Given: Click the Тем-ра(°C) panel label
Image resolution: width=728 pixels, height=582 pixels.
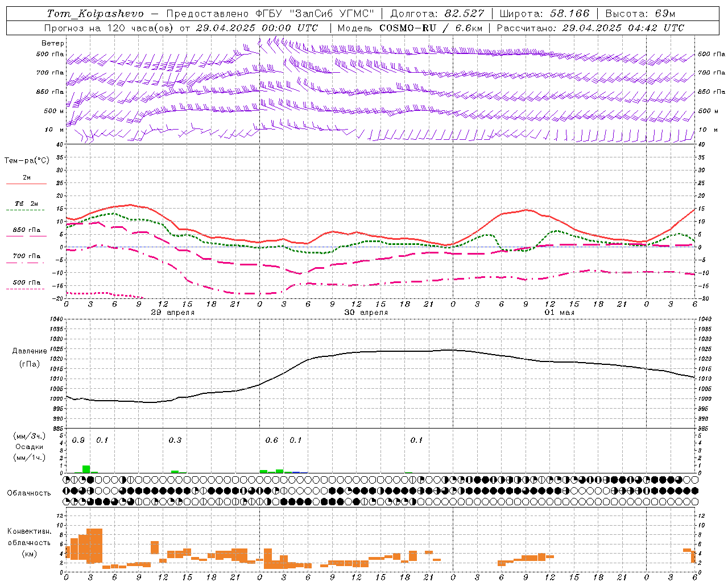Looking at the screenshot, I should (27, 161).
